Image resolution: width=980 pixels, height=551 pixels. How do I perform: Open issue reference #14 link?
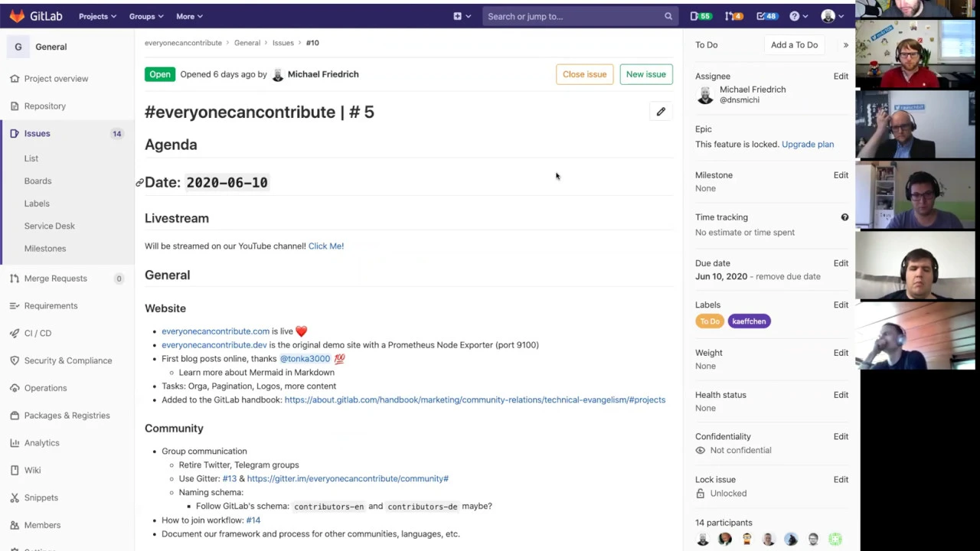click(253, 520)
